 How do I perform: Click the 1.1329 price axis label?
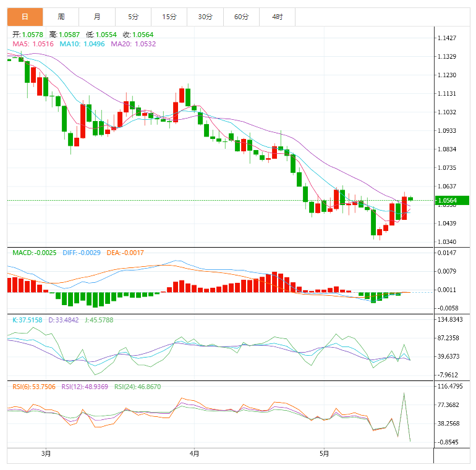tap(446, 56)
